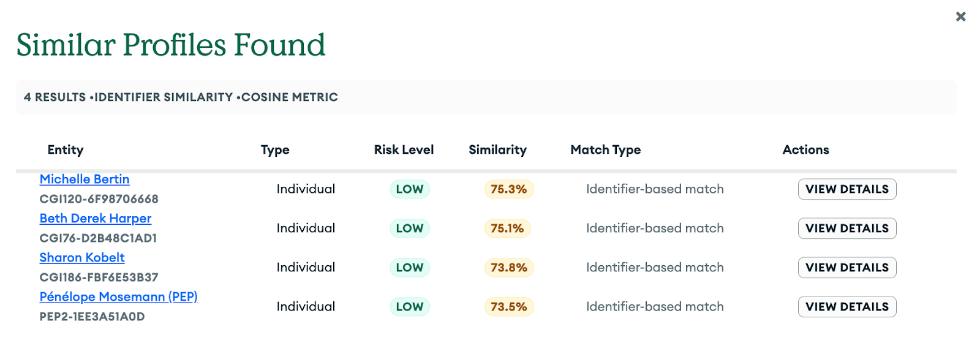Open Beth Derek Harper profile link
This screenshot has height=343, width=980.
96,219
